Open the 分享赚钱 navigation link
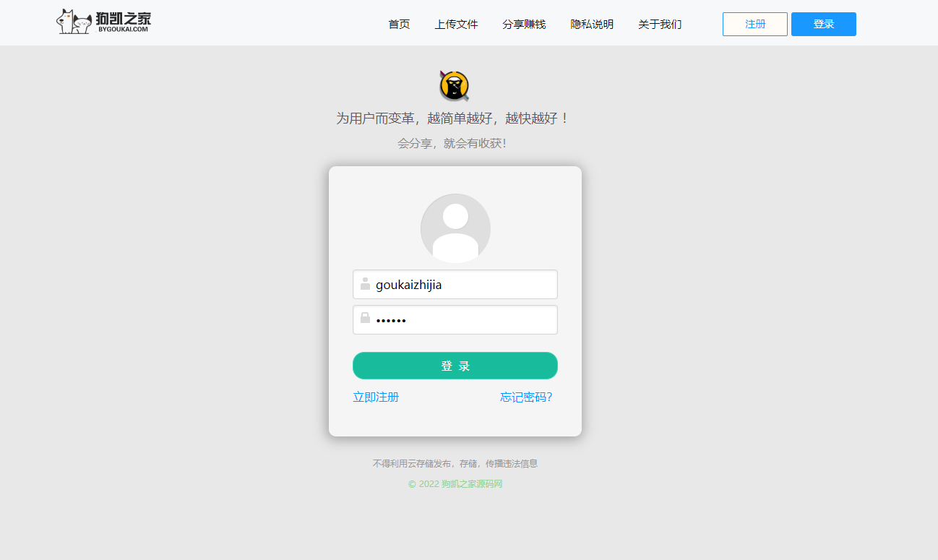The width and height of the screenshot is (938, 560). [524, 24]
